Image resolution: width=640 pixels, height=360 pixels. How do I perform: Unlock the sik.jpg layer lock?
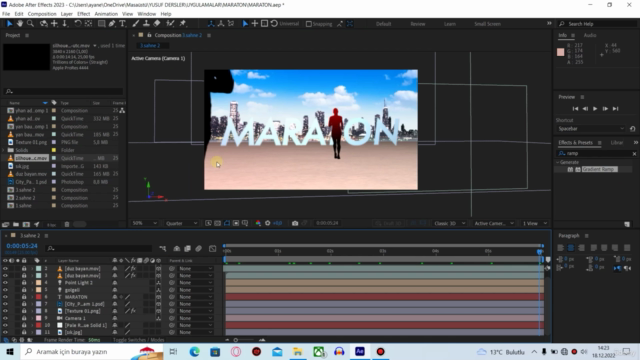24,332
